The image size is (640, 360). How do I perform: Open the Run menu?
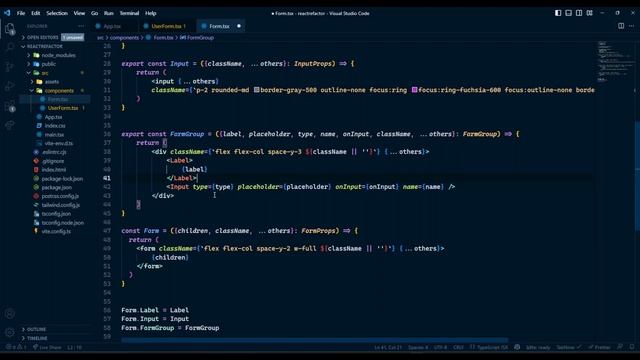coord(108,13)
